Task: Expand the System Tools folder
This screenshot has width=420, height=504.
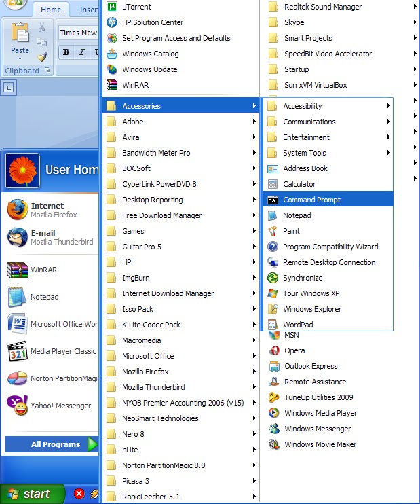Action: tap(328, 153)
